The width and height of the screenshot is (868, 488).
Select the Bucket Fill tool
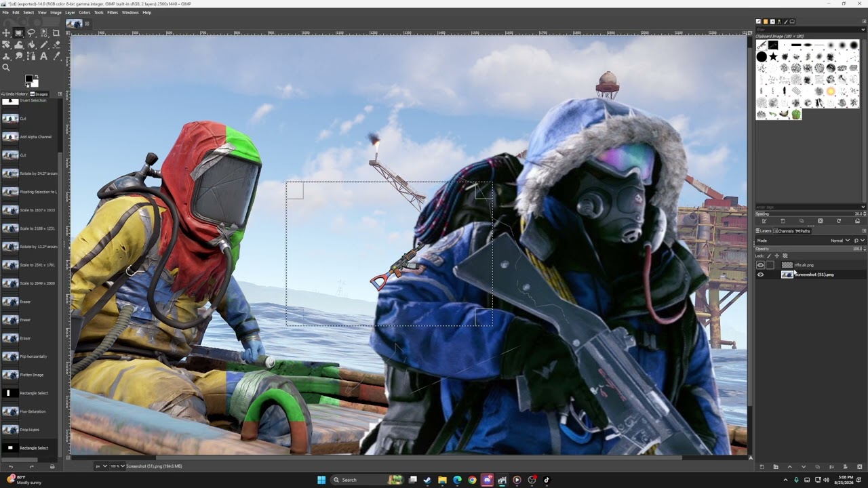[31, 45]
